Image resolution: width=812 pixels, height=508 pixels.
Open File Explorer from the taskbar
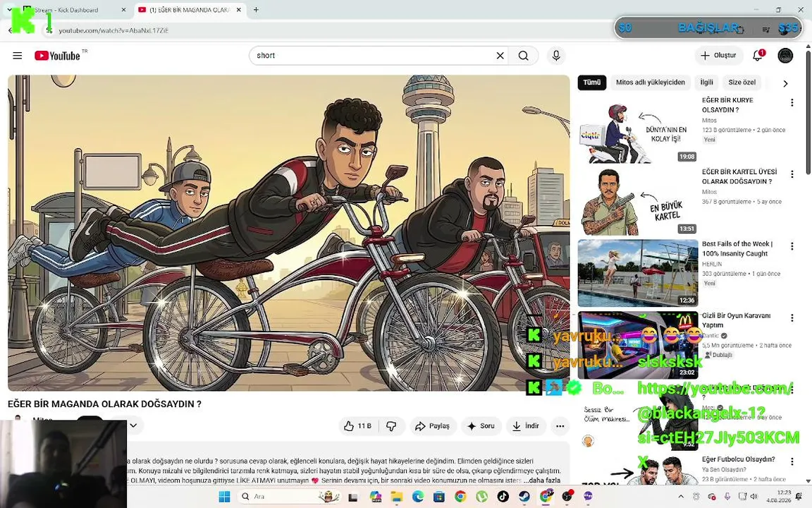pos(396,497)
